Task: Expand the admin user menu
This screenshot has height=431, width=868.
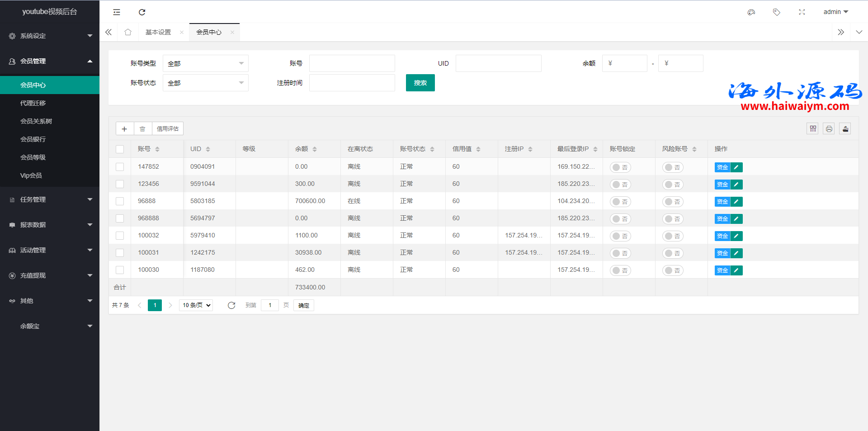Action: (x=835, y=12)
